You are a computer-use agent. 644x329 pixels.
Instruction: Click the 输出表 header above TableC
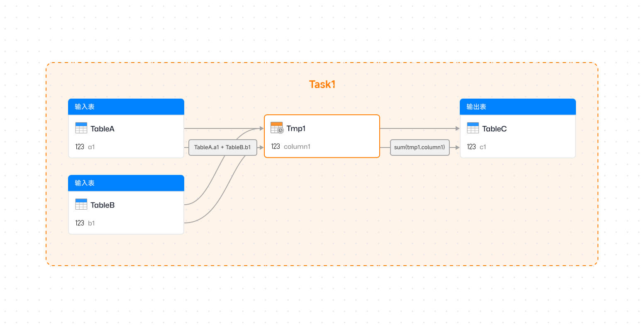[x=476, y=107]
